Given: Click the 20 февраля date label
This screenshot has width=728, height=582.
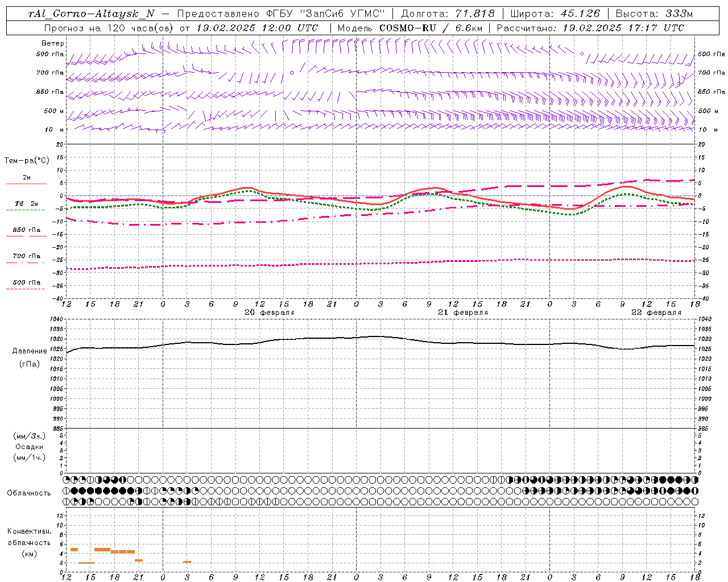Looking at the screenshot, I should (x=270, y=313).
